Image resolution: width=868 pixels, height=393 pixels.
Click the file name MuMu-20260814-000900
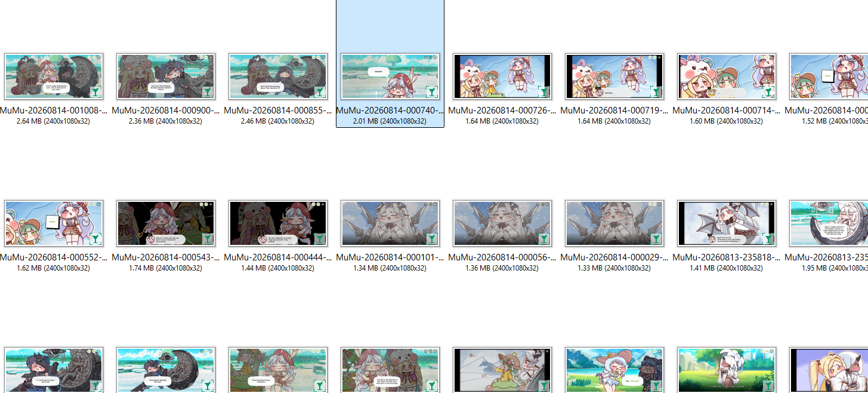coord(166,110)
